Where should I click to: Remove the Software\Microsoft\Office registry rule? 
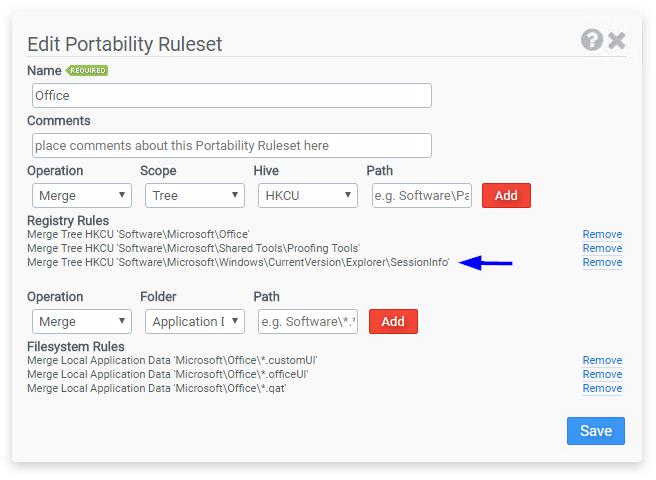(602, 234)
